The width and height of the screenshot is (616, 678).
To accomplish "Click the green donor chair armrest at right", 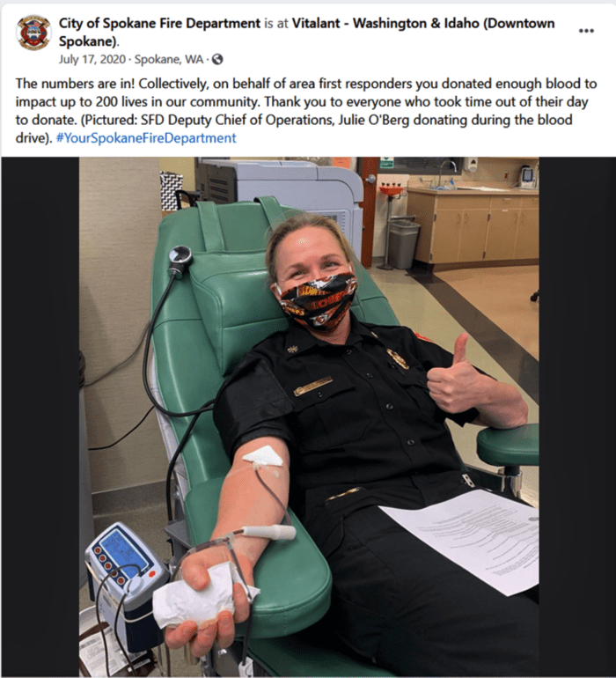I will click(x=509, y=446).
